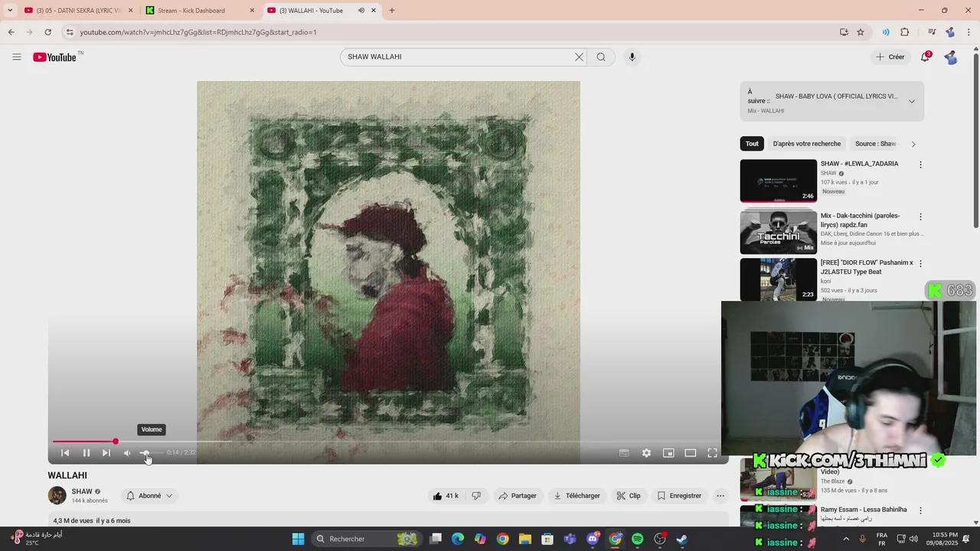Open Steam from the taskbar

point(681,539)
